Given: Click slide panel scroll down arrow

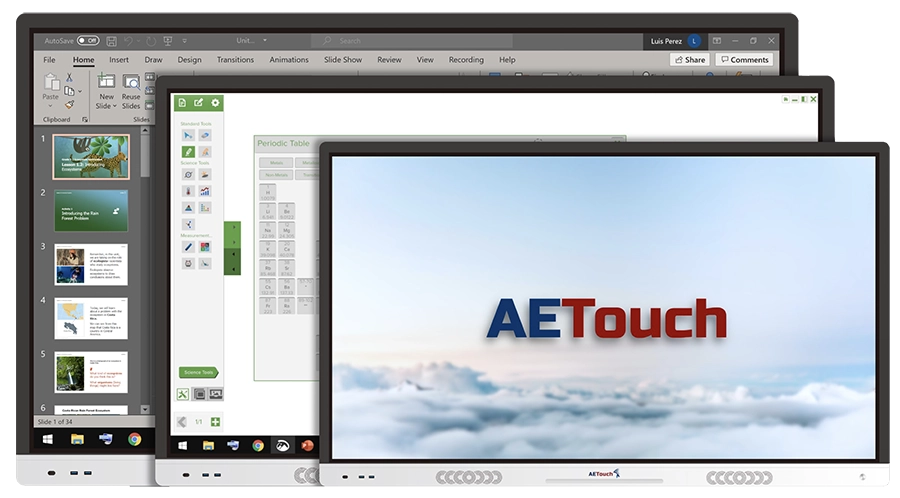Looking at the screenshot, I should (x=145, y=409).
